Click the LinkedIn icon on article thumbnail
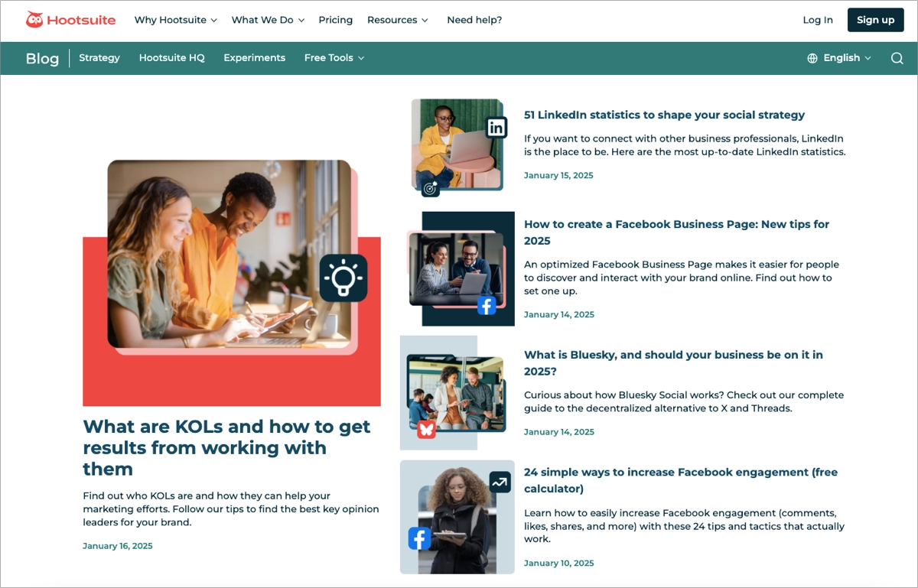The image size is (918, 588). coord(496,127)
